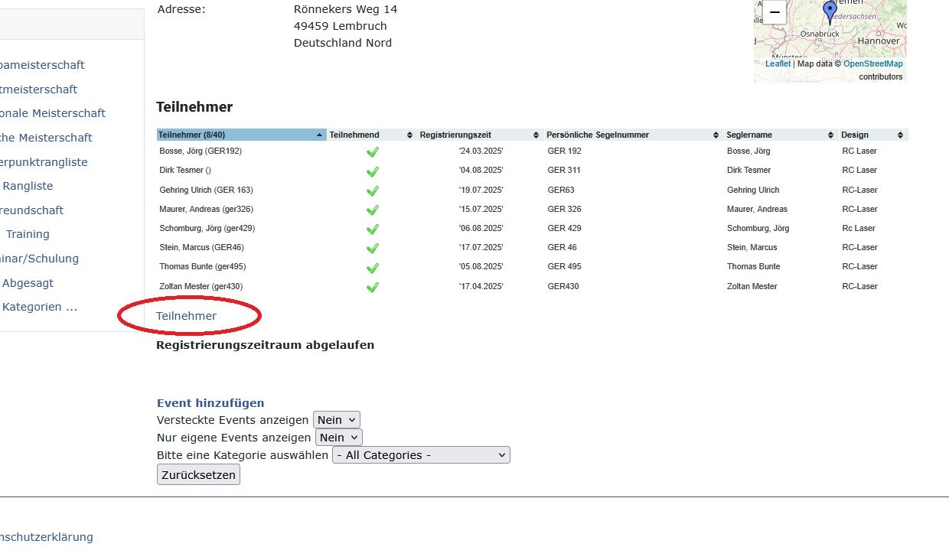Click green checkmark for Zoltan Mester
Image resolution: width=949 pixels, height=560 pixels.
[x=373, y=287]
